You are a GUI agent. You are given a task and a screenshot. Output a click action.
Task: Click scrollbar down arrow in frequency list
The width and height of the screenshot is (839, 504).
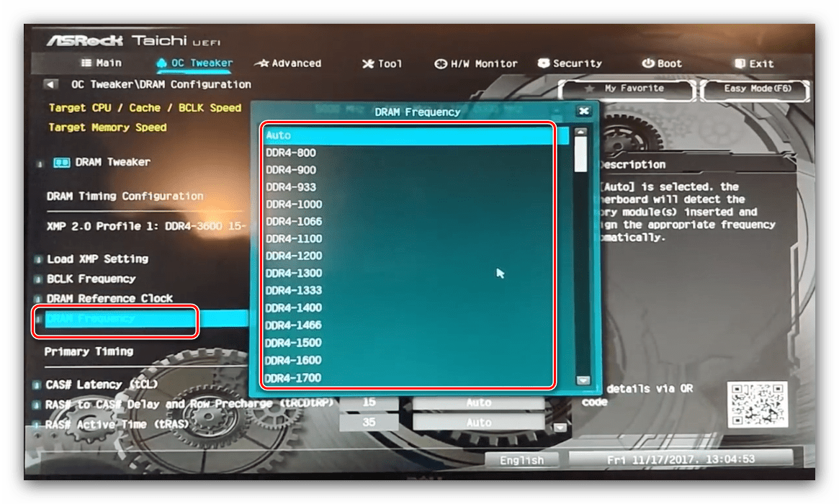tap(583, 380)
